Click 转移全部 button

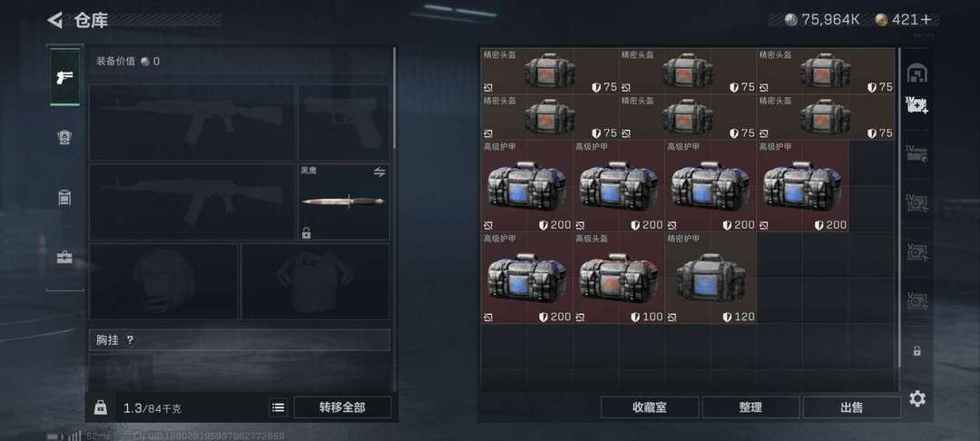pyautogui.click(x=342, y=407)
